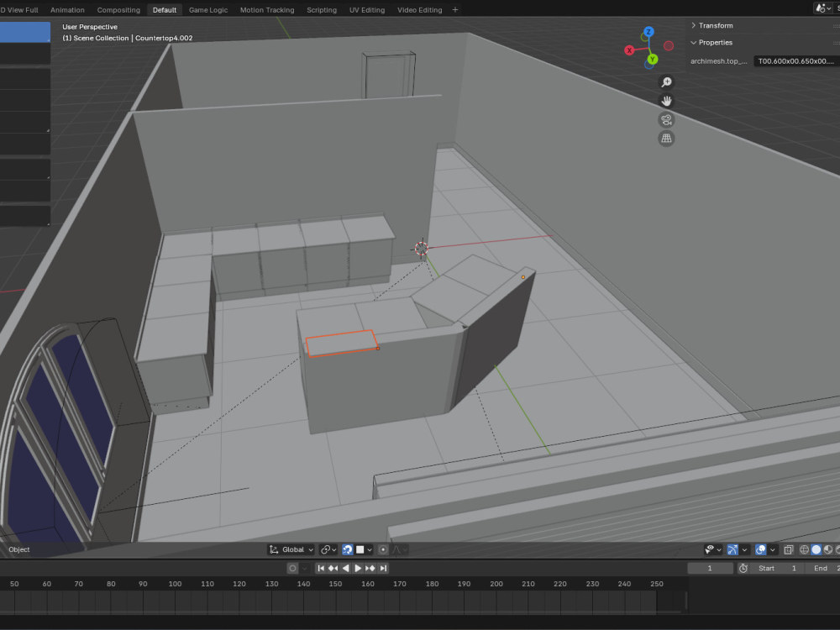This screenshot has width=840, height=630.
Task: Click the Z axis on the navigation gizmo
Action: [x=648, y=32]
